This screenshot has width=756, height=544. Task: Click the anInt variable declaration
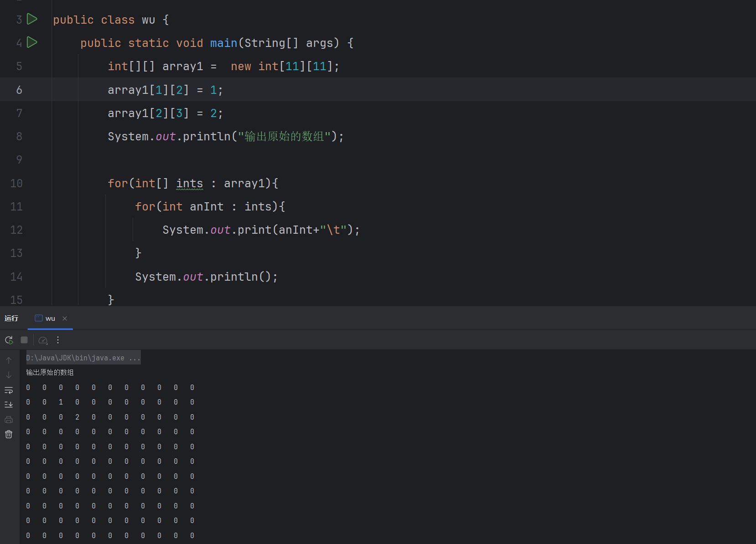[207, 207]
